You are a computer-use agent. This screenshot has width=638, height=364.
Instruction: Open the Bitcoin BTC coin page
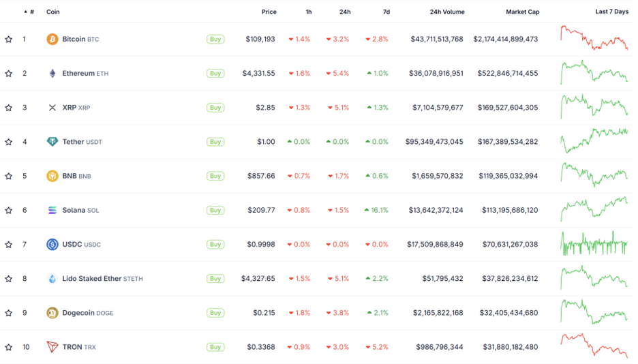pyautogui.click(x=80, y=39)
